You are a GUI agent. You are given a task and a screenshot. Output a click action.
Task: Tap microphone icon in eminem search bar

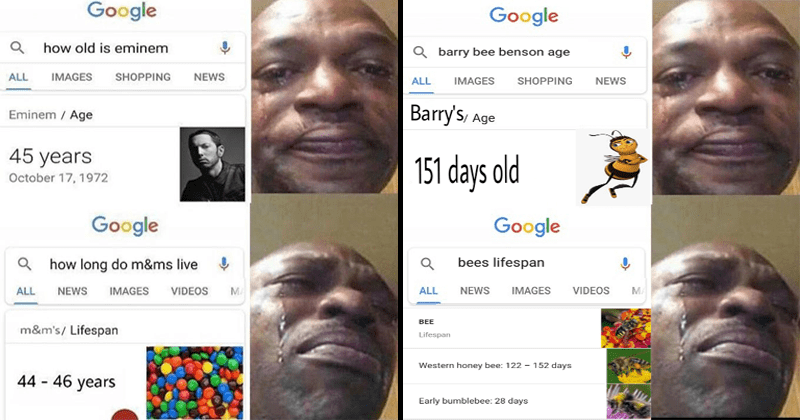pos(224,48)
